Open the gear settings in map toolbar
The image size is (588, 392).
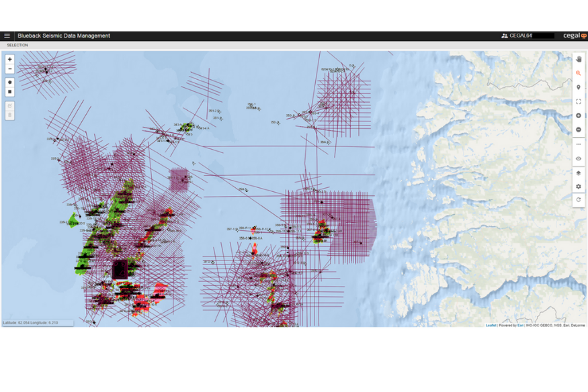click(x=579, y=187)
